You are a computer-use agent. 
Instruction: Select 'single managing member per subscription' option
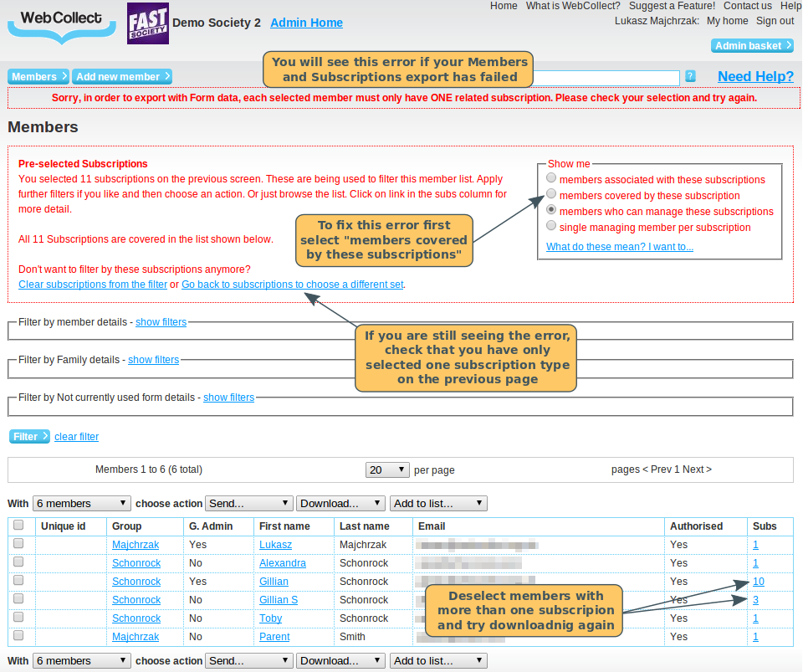(550, 225)
